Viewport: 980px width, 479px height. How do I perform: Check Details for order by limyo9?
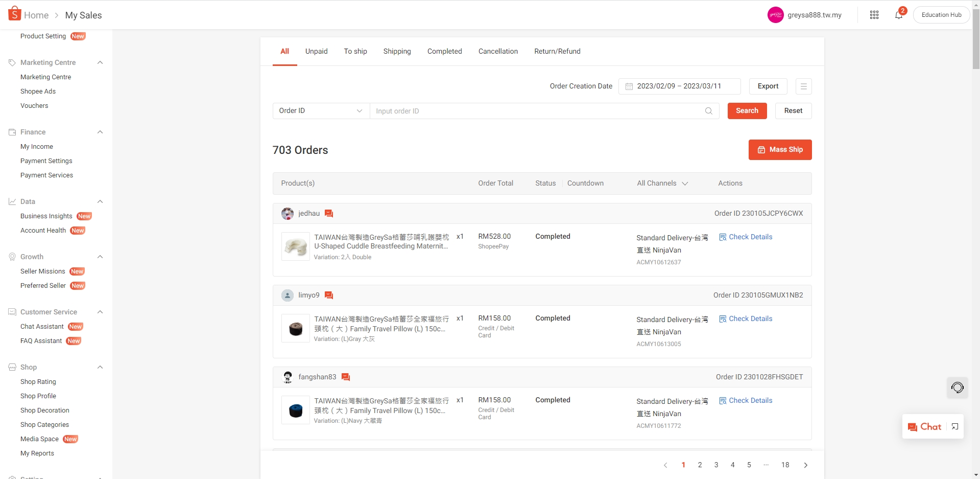[x=746, y=319]
